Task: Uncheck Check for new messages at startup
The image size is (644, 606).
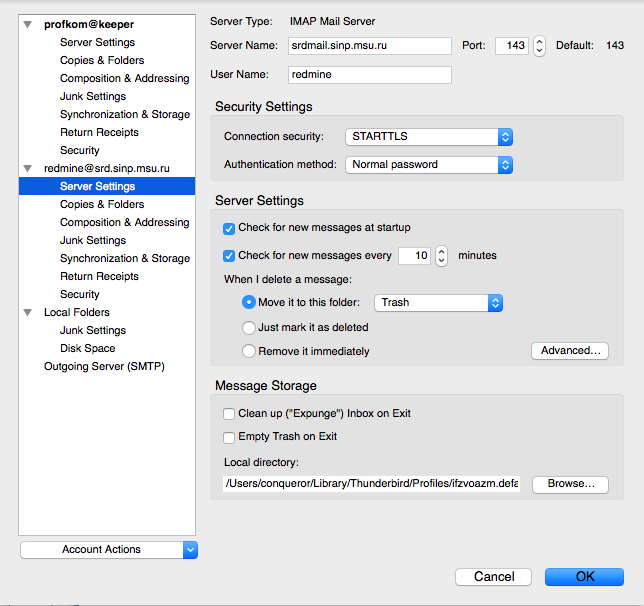Action: (x=229, y=228)
